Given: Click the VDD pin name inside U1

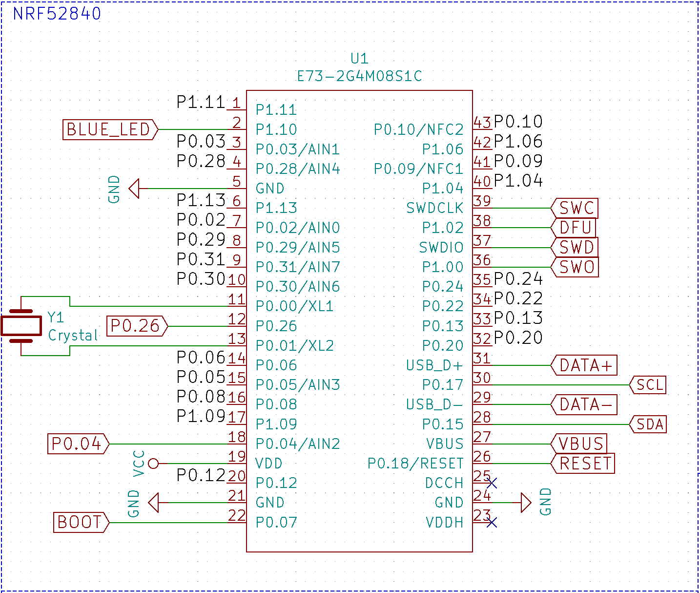Looking at the screenshot, I should (269, 463).
